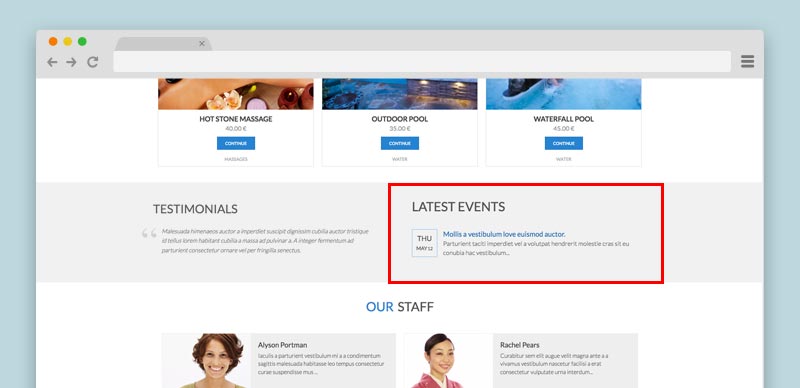Click the Our Staff heading
800x388 pixels.
click(x=399, y=307)
